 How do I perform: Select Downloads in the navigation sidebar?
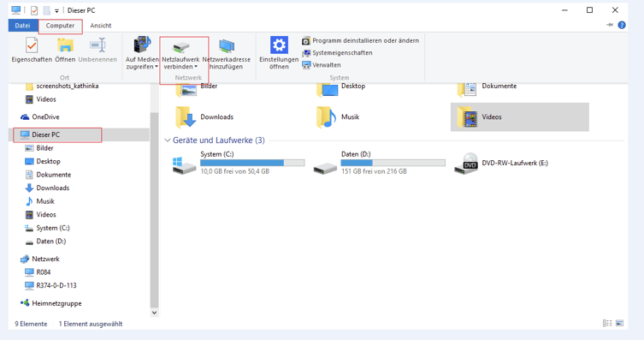coord(47,188)
